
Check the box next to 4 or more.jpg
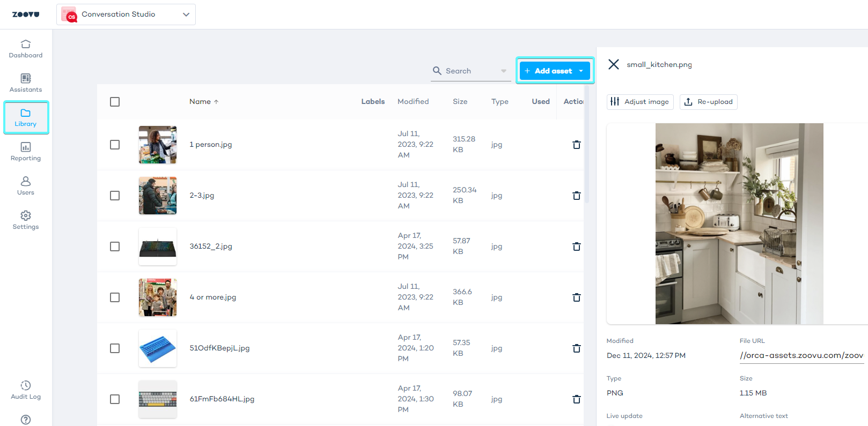pyautogui.click(x=115, y=297)
